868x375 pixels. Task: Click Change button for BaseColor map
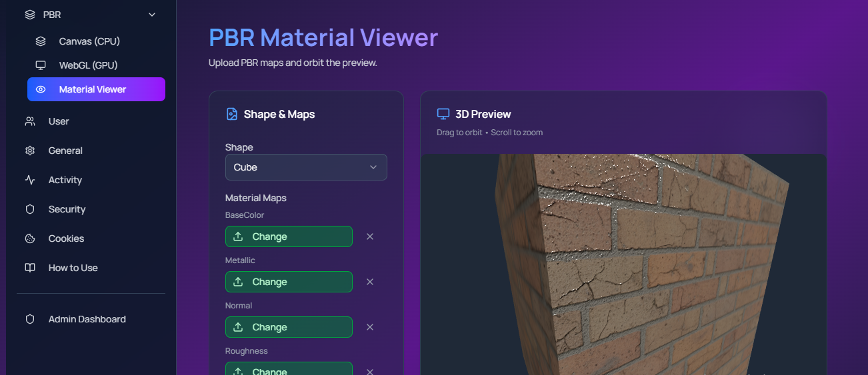coord(289,236)
